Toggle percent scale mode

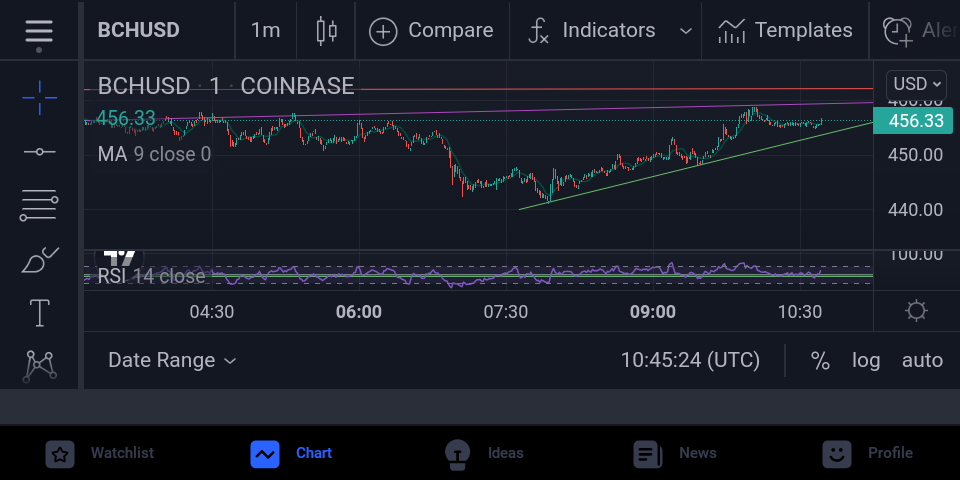coord(820,361)
